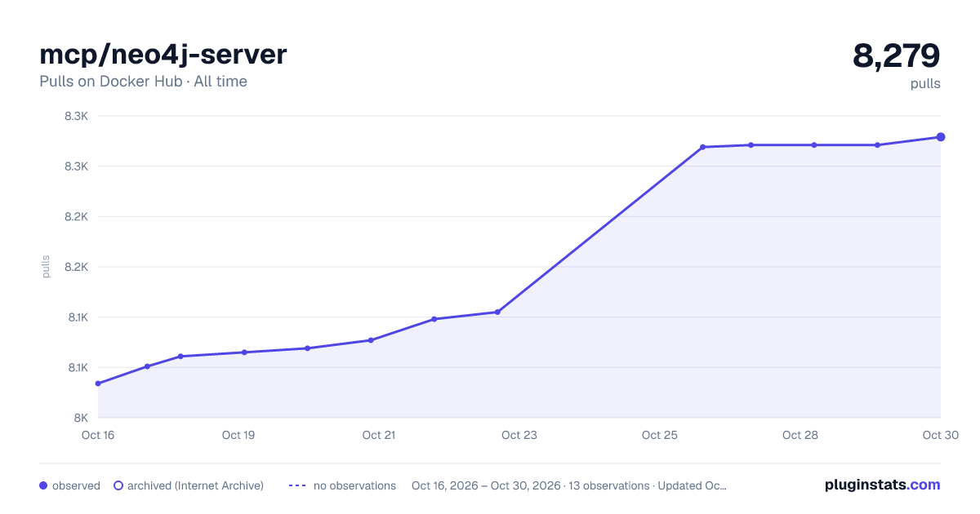Screen dimensions: 980x514
Task: Click the dashed 'no observations' legend line
Action: [297, 485]
